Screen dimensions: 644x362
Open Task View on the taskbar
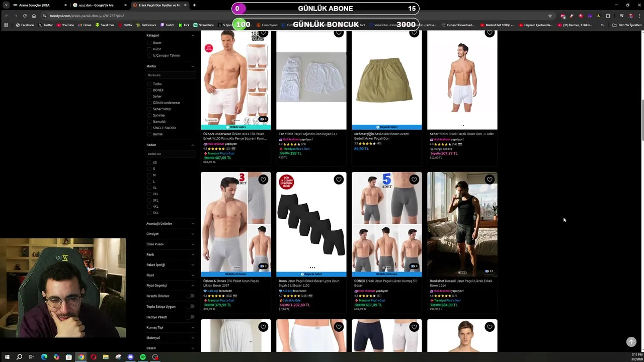(31, 357)
